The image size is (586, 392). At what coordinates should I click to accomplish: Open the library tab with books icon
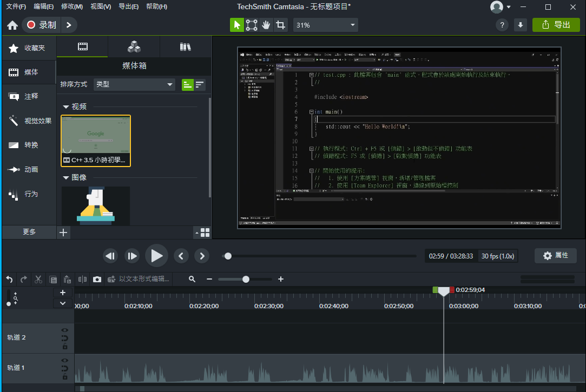click(x=185, y=46)
